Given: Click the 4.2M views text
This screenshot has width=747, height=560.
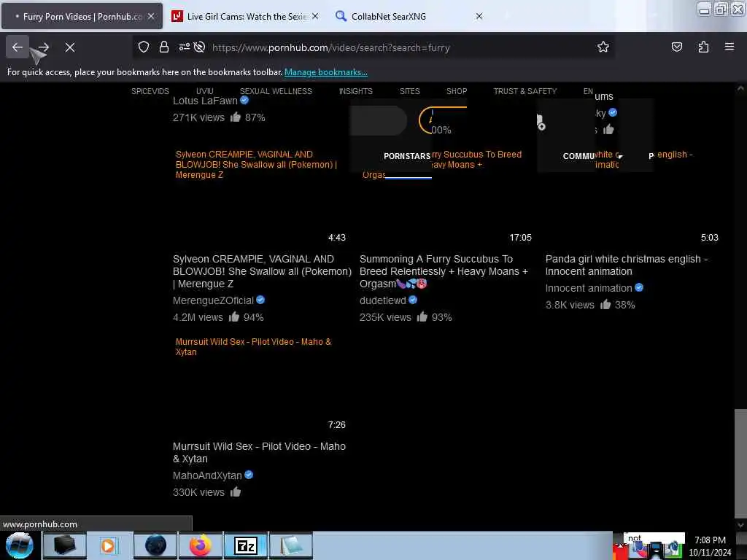Looking at the screenshot, I should [x=198, y=317].
